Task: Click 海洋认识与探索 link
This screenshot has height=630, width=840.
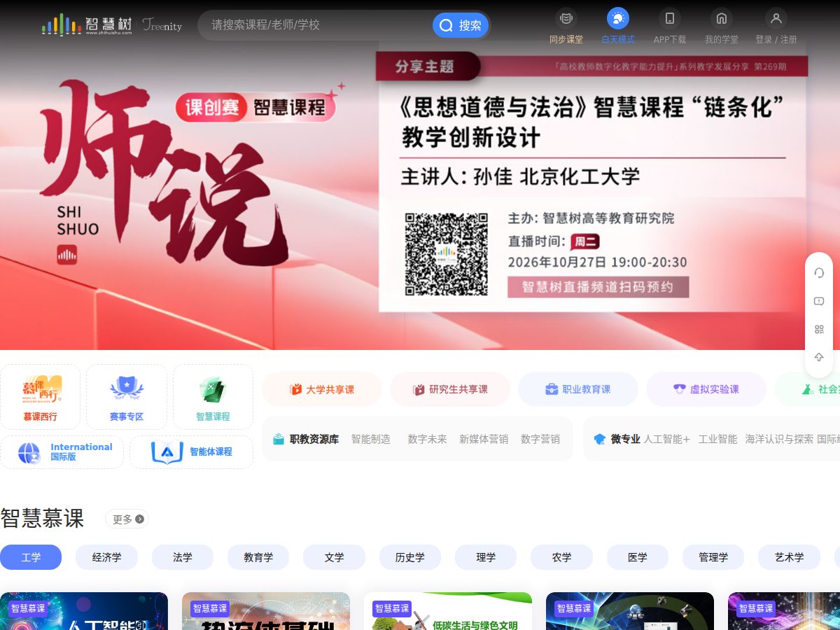Action: tap(779, 440)
